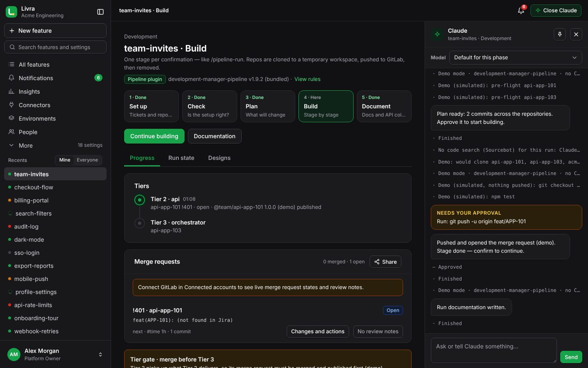Open checkout-flow in recents

[x=55, y=187]
